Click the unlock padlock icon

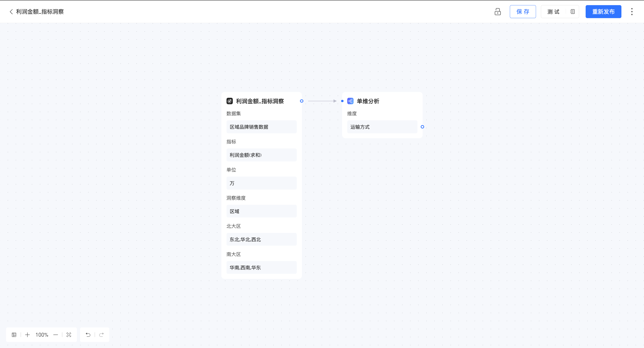tap(498, 12)
